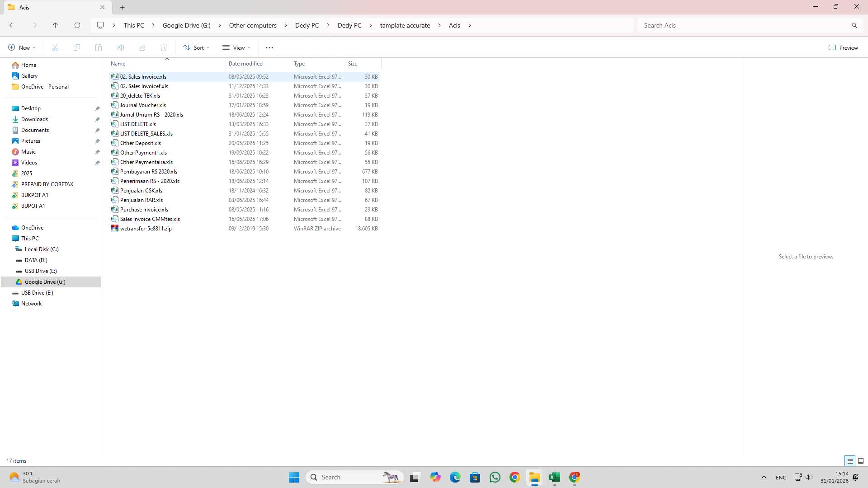Screen dimensions: 868x488
Task: Open the See more ellipsis menu
Action: [x=269, y=47]
